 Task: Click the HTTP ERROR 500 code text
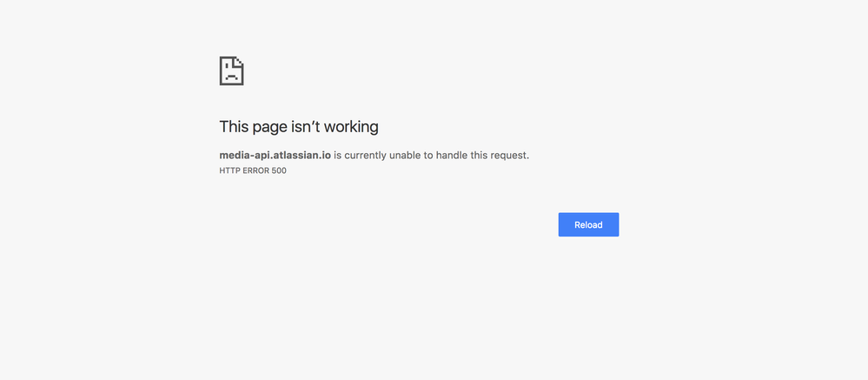(x=253, y=170)
